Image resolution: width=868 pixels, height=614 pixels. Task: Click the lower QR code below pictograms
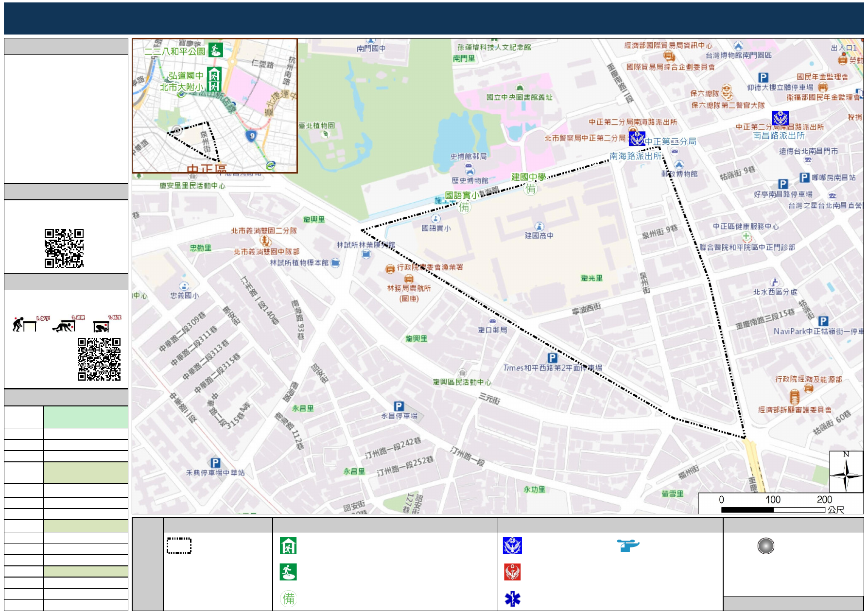[99, 359]
